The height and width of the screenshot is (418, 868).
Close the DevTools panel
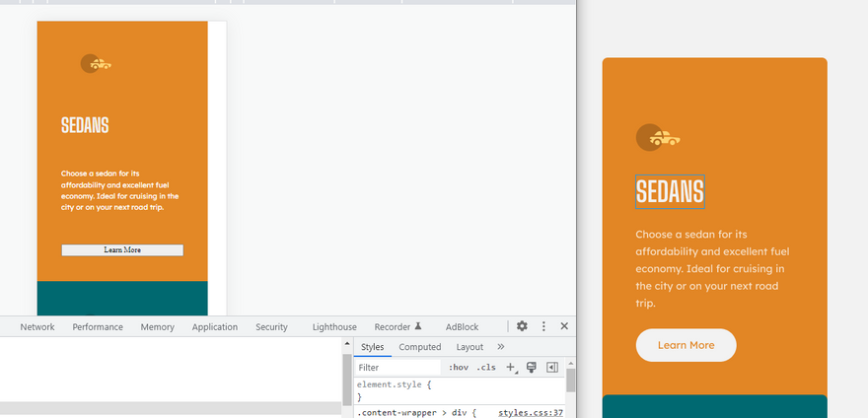564,326
